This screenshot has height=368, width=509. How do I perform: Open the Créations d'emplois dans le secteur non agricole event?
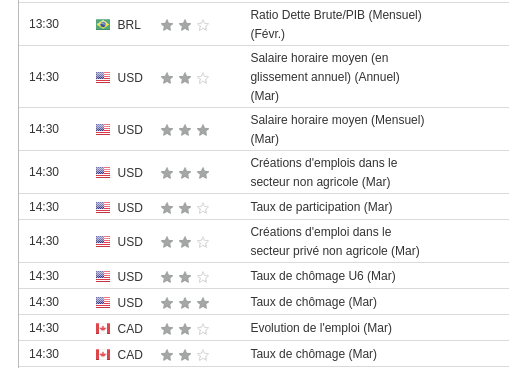point(324,172)
